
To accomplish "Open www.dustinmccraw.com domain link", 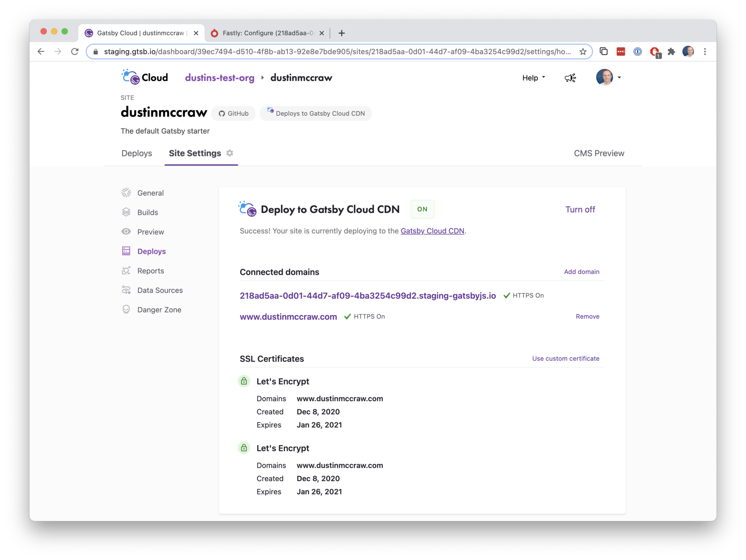I will 288,317.
